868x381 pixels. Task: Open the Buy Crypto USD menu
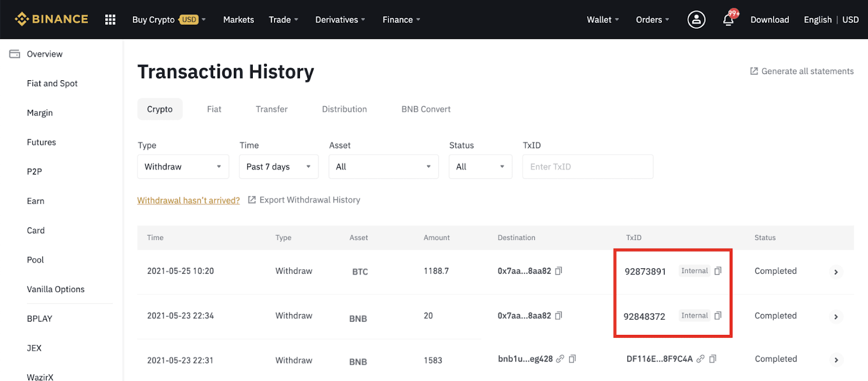click(169, 20)
